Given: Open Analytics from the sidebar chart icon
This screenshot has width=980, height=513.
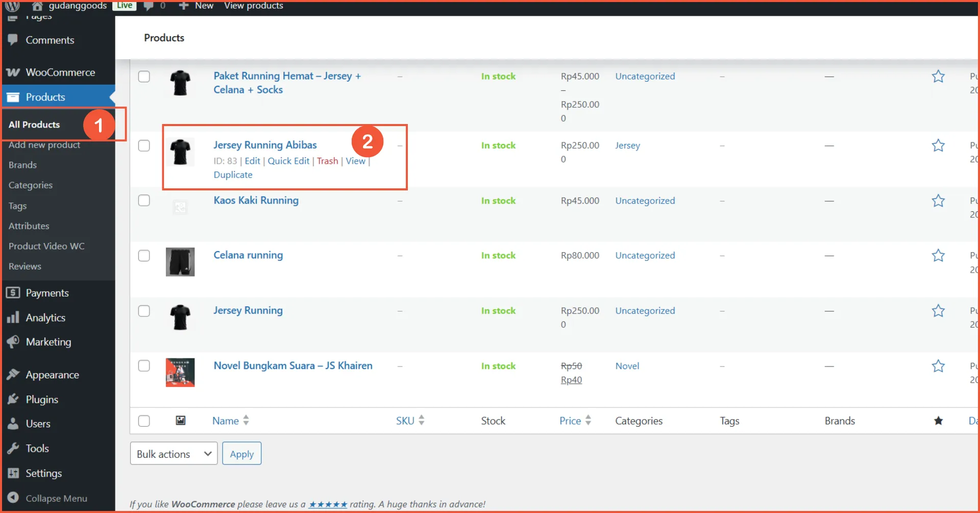Looking at the screenshot, I should 13,317.
